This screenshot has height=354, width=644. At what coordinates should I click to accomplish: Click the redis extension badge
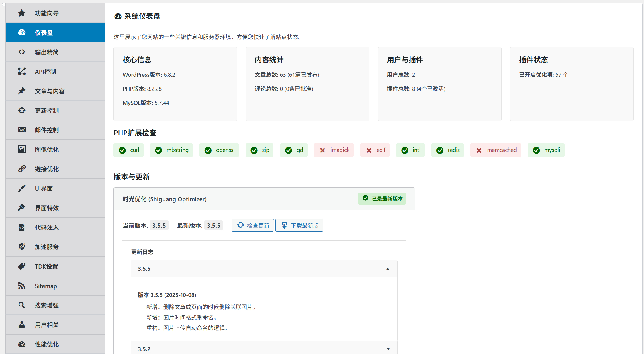[448, 150]
